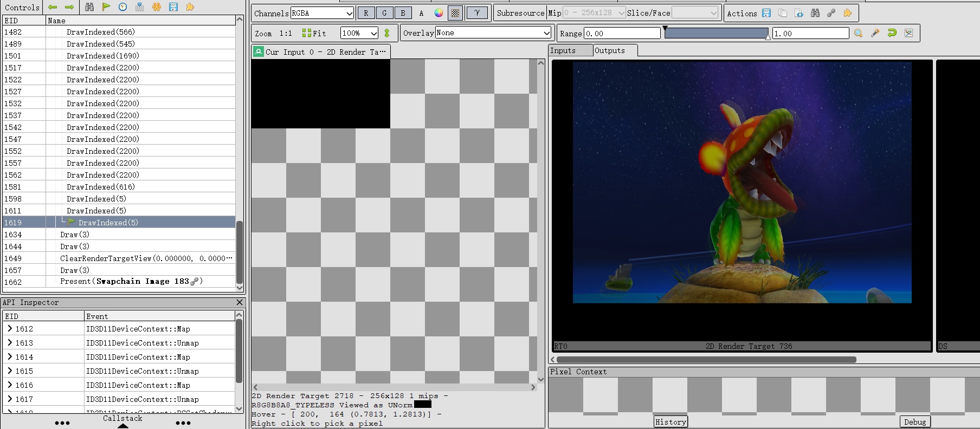Open find event binoculars in Controls bar

(x=90, y=7)
